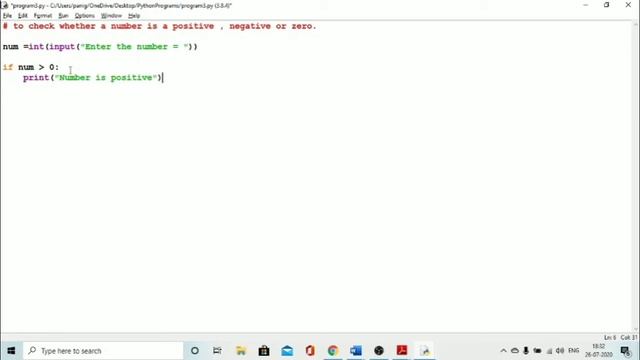Open the Run menu

click(63, 16)
